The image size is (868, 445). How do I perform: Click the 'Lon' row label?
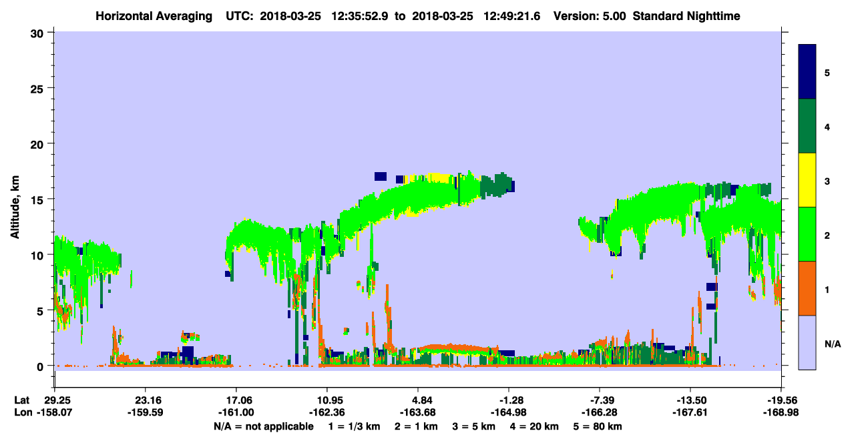22,412
